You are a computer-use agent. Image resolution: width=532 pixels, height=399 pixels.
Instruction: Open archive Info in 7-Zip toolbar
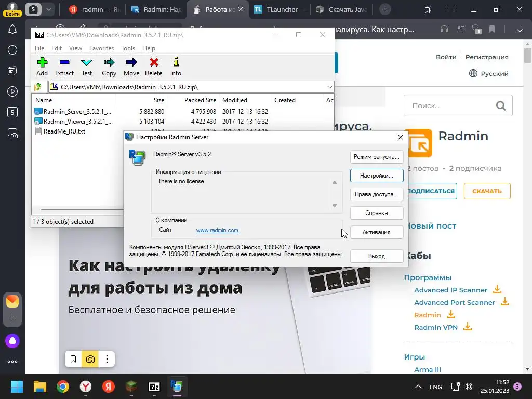(x=176, y=66)
